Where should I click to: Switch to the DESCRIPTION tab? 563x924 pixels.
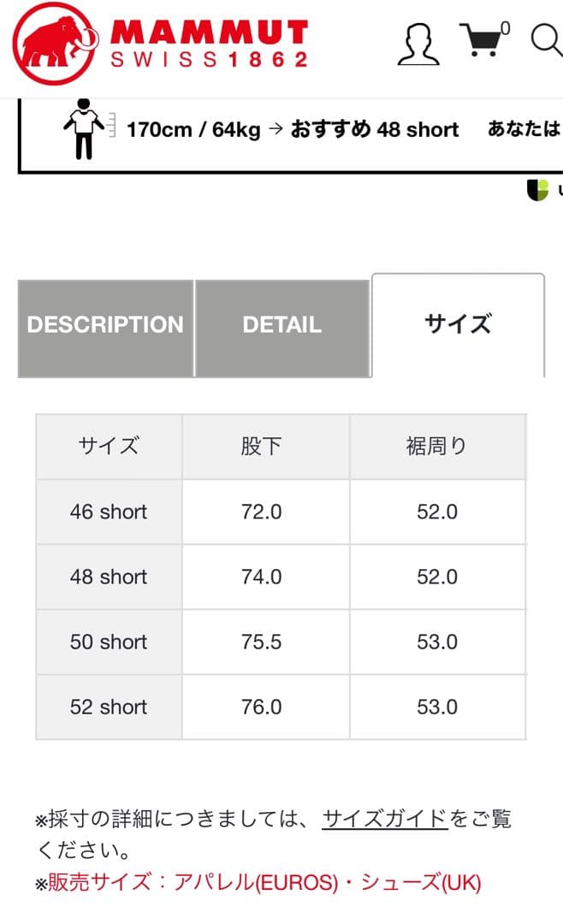click(106, 325)
